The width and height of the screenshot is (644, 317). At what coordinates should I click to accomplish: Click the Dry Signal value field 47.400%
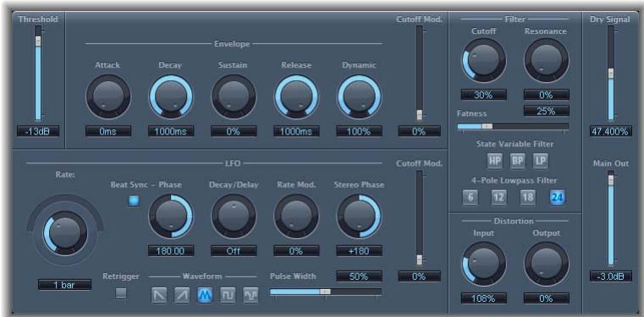611,131
